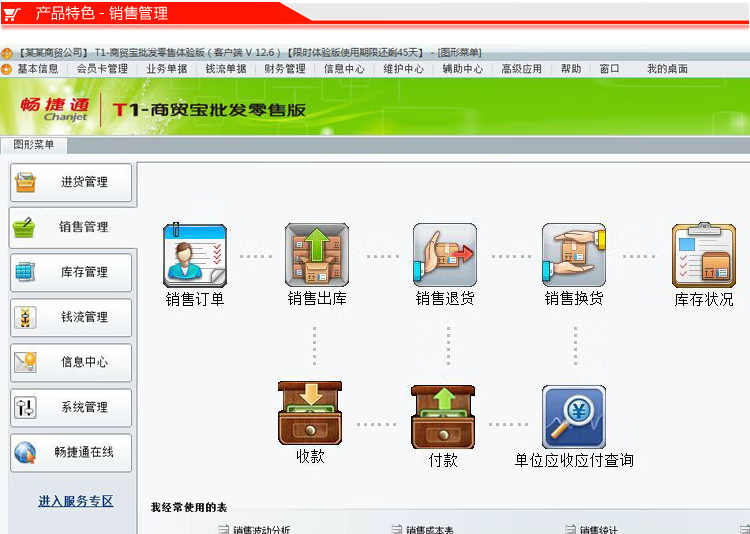Open the 销售统计 report link

(598, 530)
